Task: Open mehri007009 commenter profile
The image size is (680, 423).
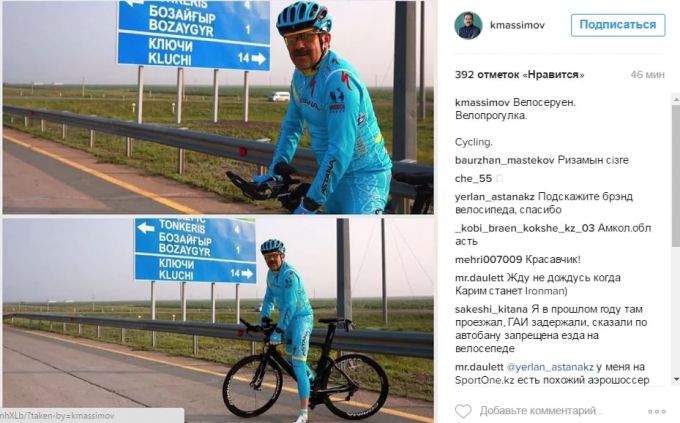Action: (488, 259)
